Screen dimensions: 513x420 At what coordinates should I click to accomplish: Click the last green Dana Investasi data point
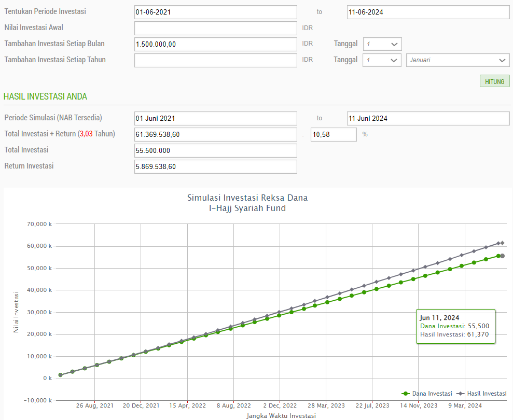[x=502, y=256]
